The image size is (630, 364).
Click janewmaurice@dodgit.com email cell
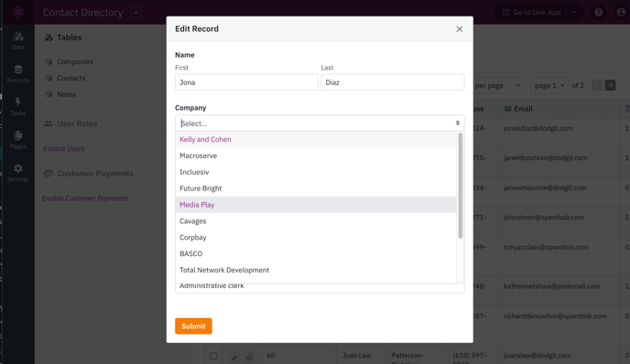click(545, 187)
